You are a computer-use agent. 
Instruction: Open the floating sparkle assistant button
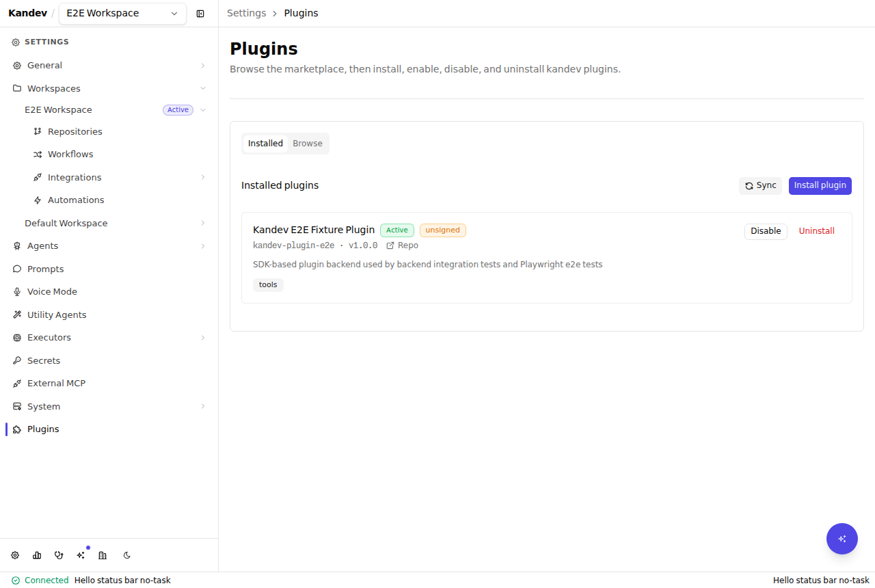coord(842,539)
